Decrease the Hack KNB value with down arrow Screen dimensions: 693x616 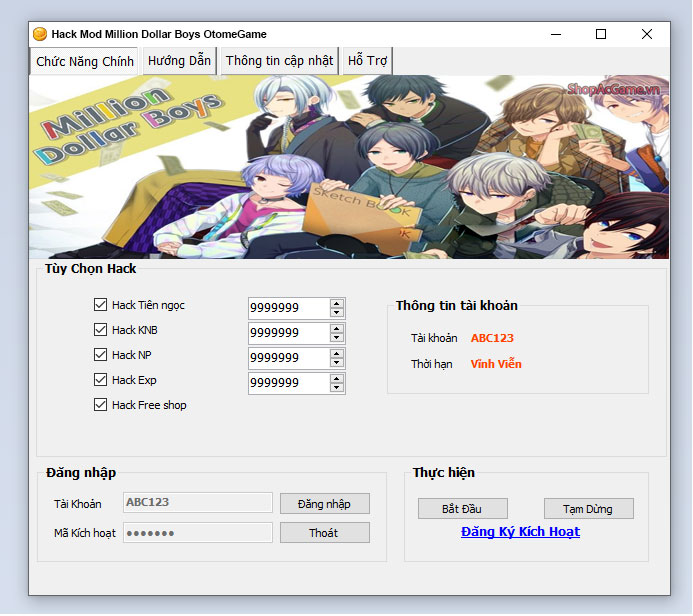click(337, 338)
